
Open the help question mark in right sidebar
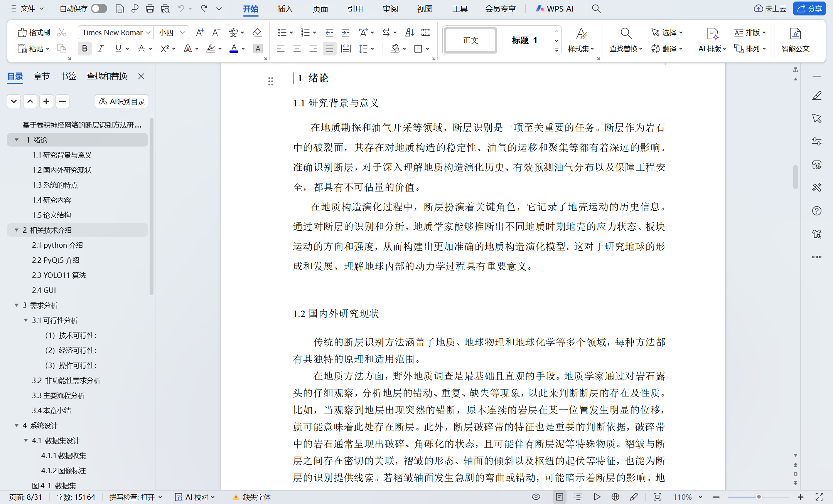(x=817, y=211)
